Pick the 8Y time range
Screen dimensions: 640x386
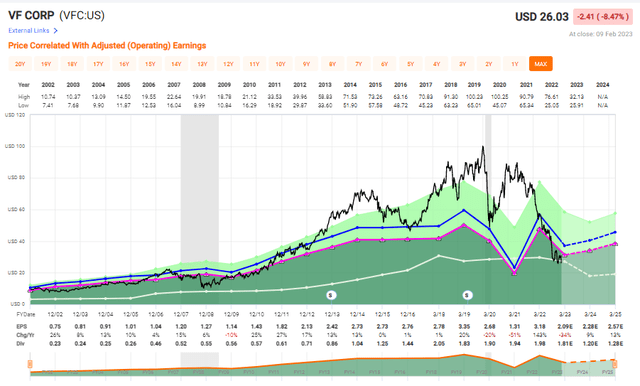(333, 64)
